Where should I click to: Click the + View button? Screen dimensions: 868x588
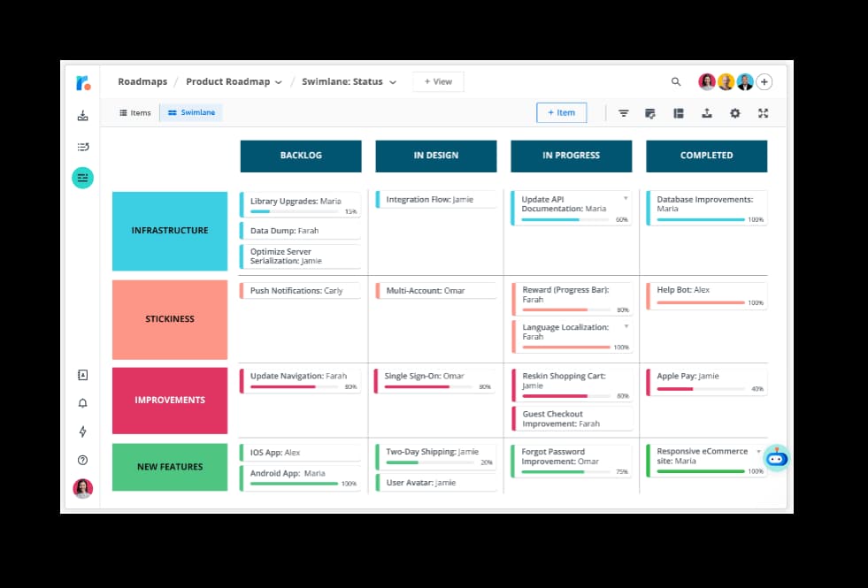[438, 82]
